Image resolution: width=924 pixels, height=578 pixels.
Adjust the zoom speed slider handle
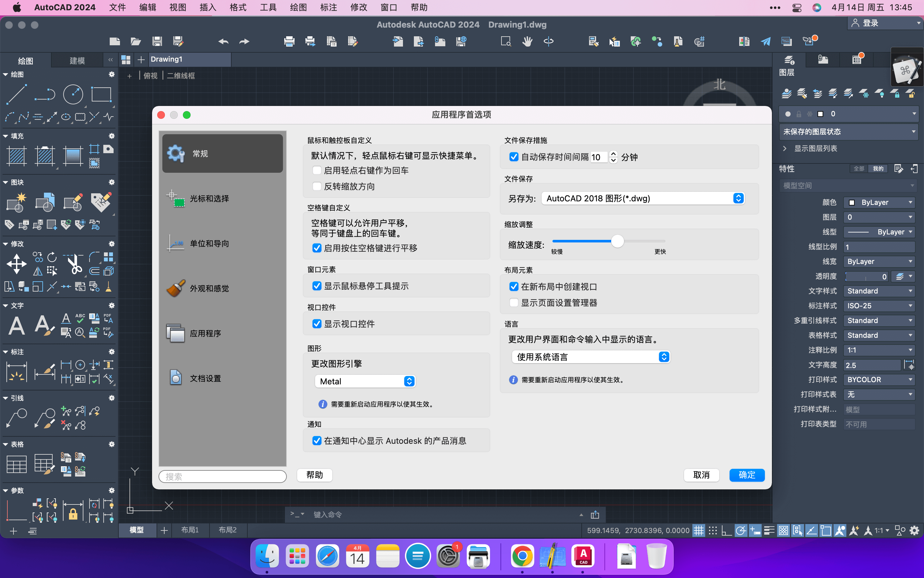(617, 241)
